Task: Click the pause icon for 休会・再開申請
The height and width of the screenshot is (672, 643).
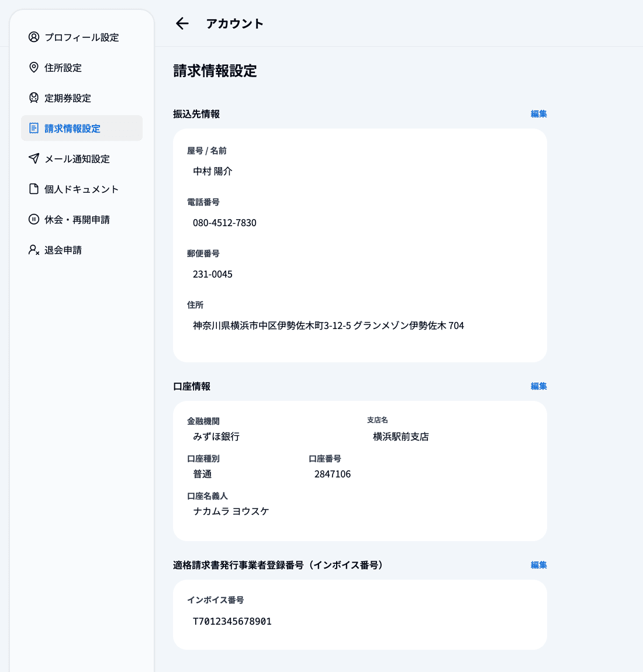Action: [34, 220]
